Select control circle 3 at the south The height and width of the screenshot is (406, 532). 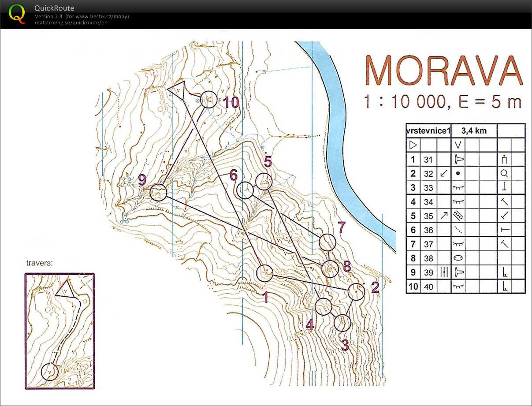tap(342, 323)
